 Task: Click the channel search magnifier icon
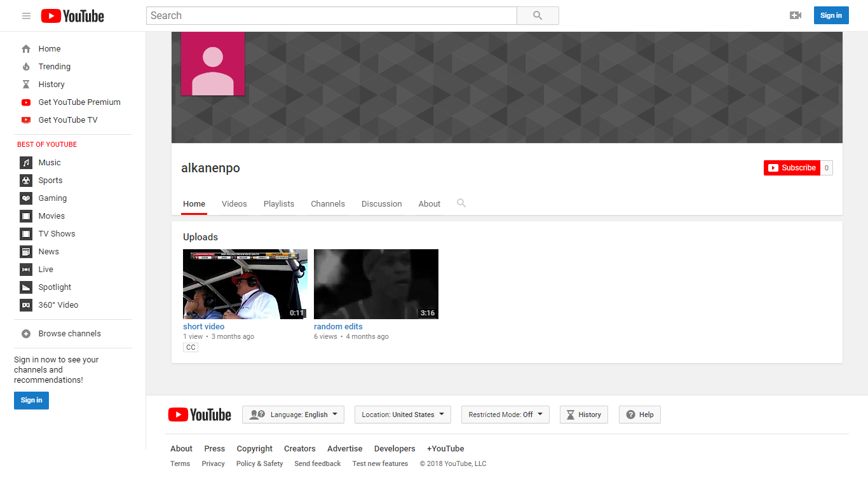coord(461,203)
